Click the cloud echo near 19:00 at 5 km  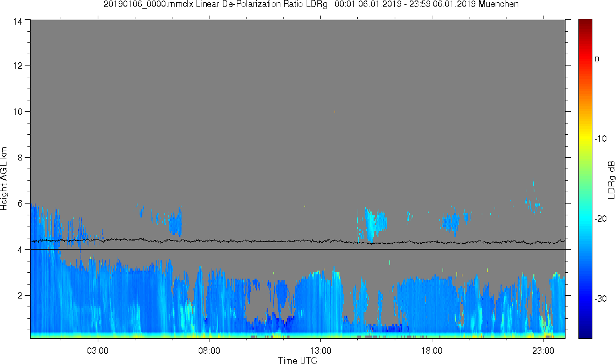tap(451, 222)
